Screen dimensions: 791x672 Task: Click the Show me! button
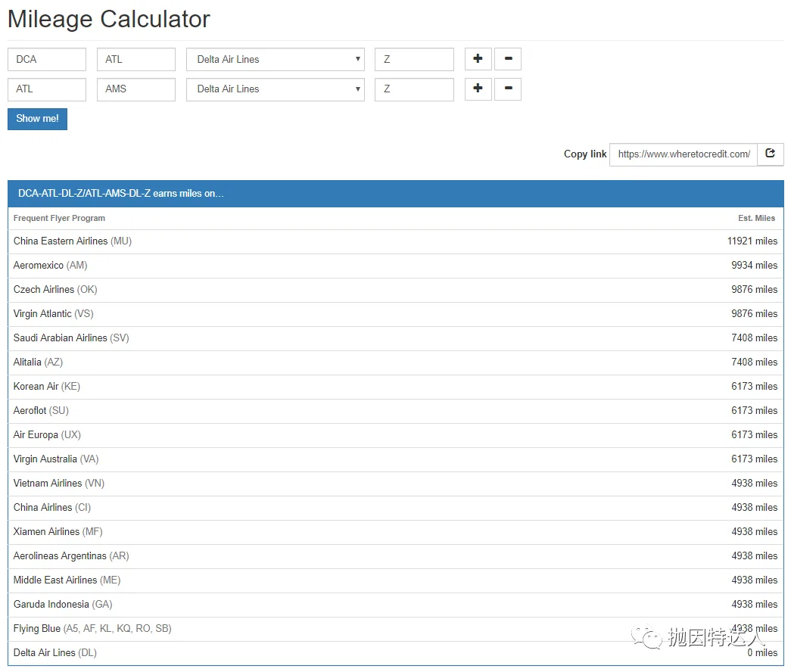click(37, 119)
